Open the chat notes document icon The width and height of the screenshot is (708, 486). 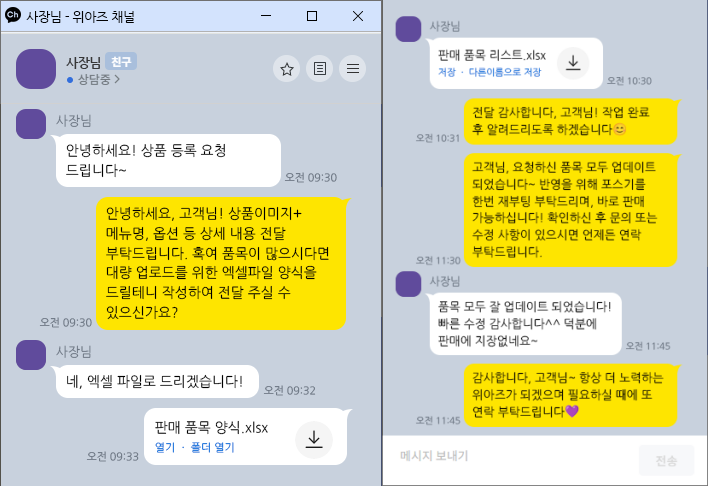[x=320, y=69]
